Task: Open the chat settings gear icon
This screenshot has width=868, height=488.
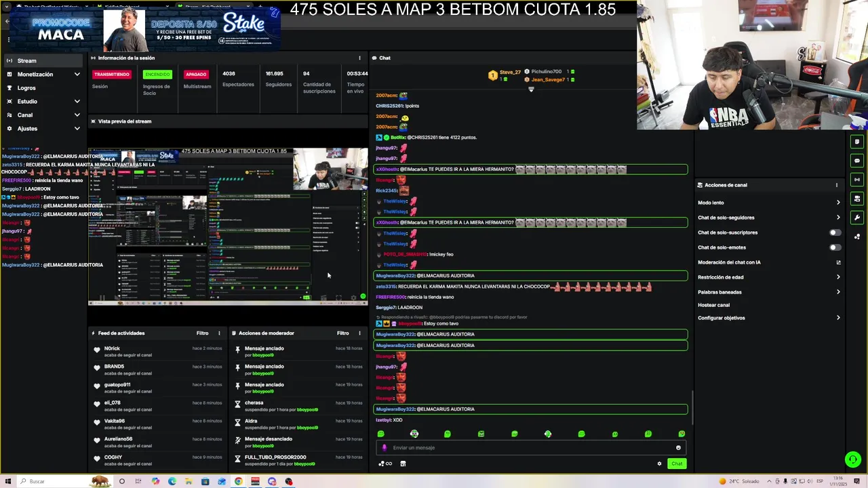Action: pos(659,464)
